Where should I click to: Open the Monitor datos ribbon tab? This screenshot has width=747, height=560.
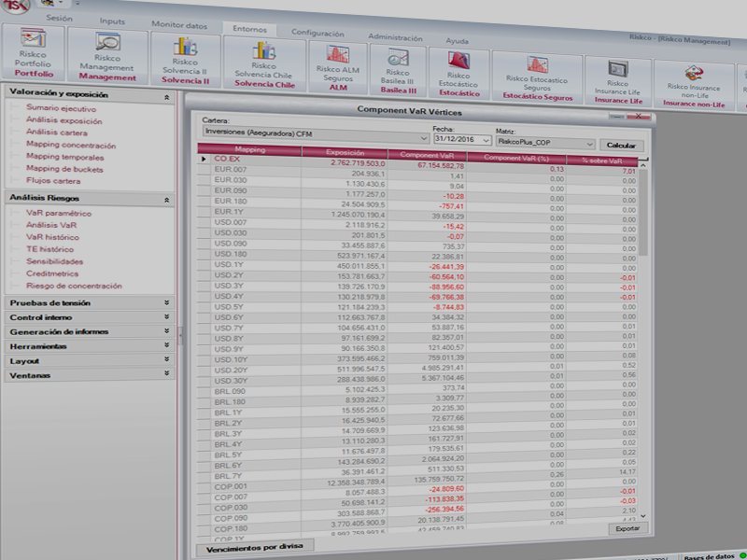coord(179,25)
